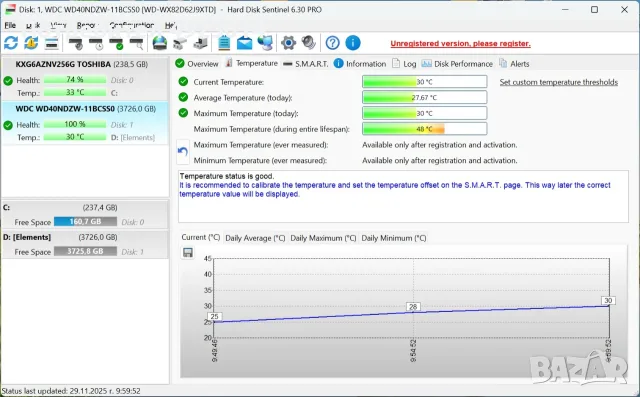Click Set custom temperature thresholds link
Viewport: 640px width, 397px height.
(559, 82)
